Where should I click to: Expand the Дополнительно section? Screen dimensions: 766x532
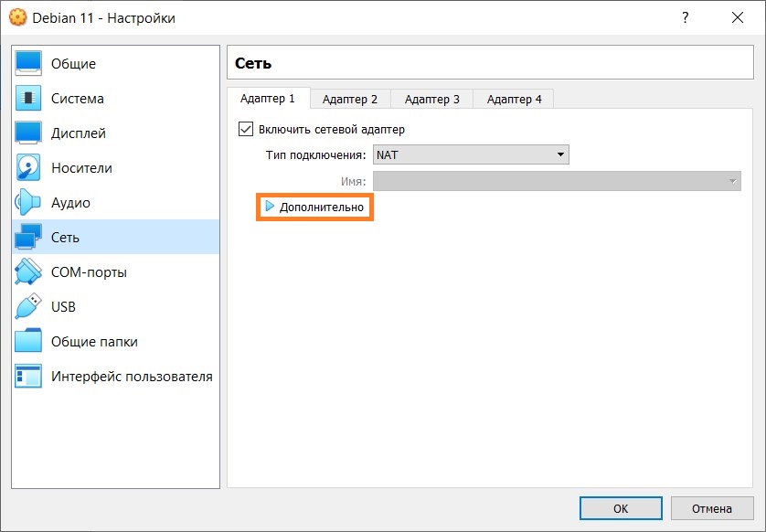(x=315, y=207)
